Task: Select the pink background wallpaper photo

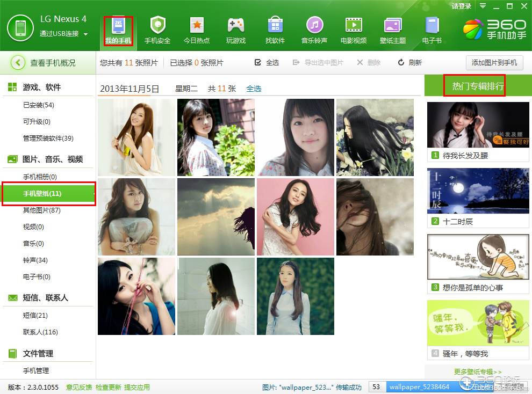Action: (x=296, y=217)
